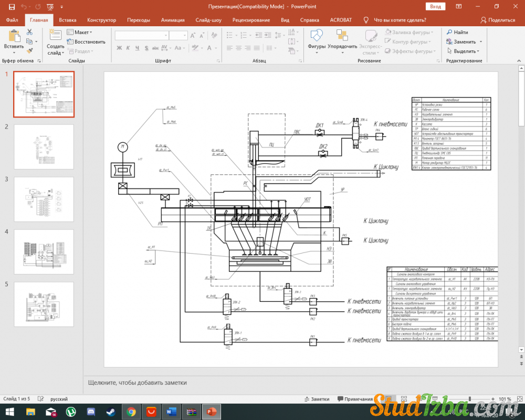The height and width of the screenshot is (420, 525).
Task: Toggle the Comments (Примечания) pane
Action: (x=354, y=399)
